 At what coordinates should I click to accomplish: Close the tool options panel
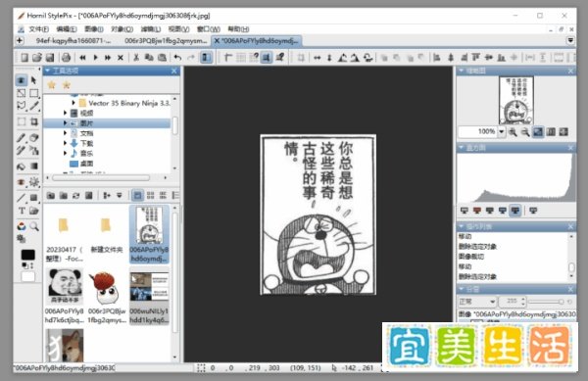[174, 71]
